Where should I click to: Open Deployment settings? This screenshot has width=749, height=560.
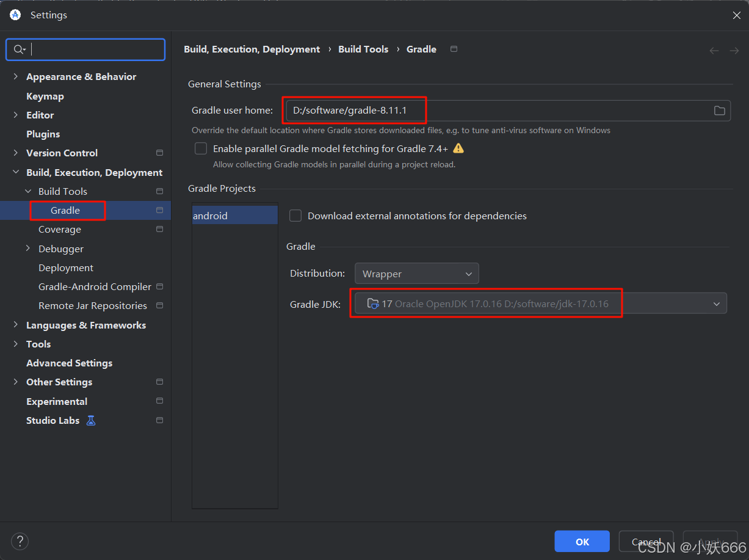coord(66,267)
